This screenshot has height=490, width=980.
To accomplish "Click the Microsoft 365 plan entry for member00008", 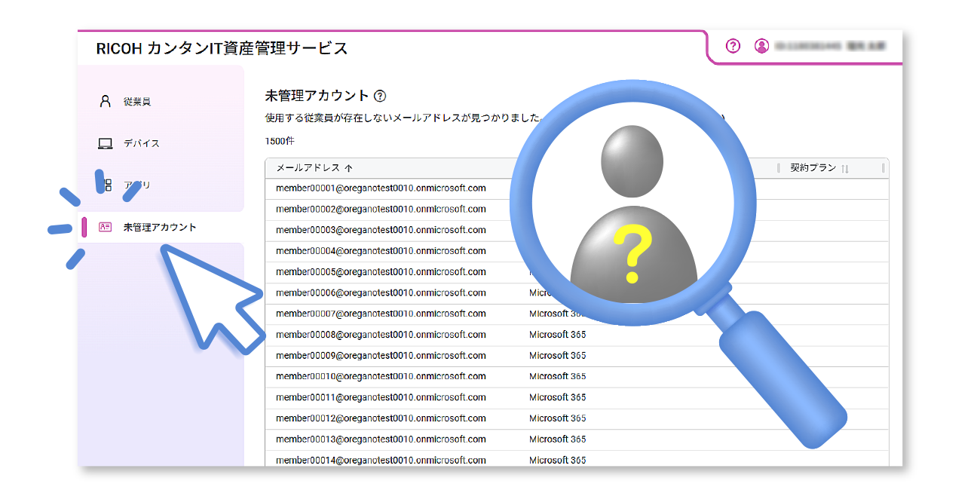I will click(x=558, y=334).
